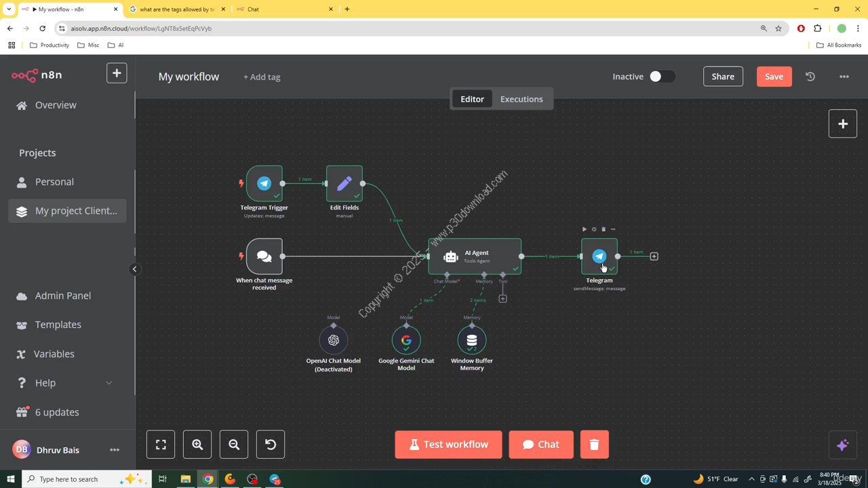Select the OpenAI Chat Model node
Screen dimensions: 868x488
[334, 340]
